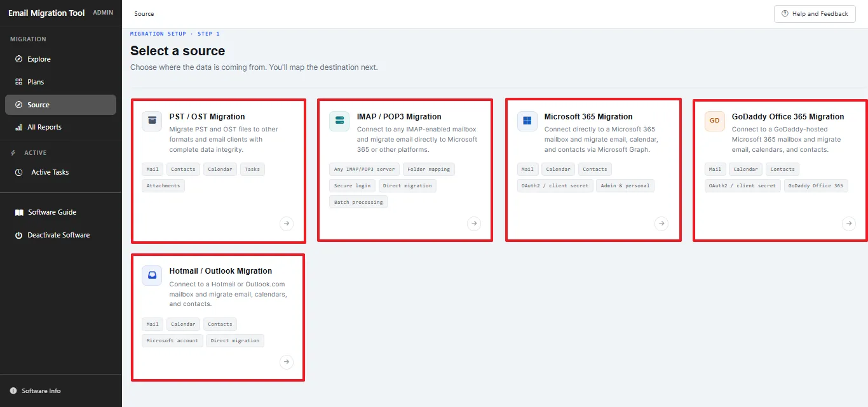Open PST / OST Migration using its arrow

287,224
